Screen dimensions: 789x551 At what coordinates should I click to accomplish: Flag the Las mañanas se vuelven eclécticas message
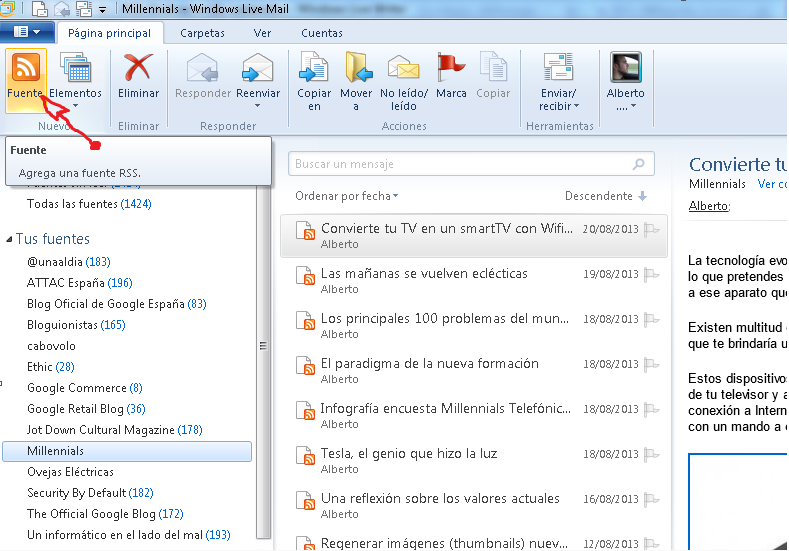[x=652, y=274]
